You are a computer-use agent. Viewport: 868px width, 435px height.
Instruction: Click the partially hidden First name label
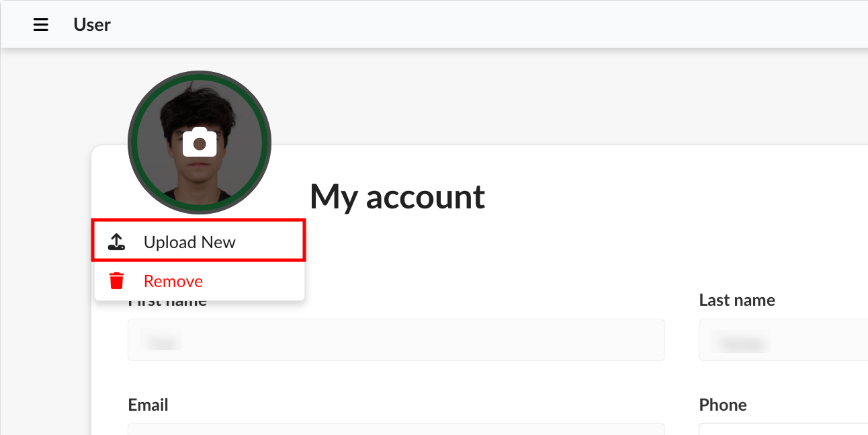[167, 303]
